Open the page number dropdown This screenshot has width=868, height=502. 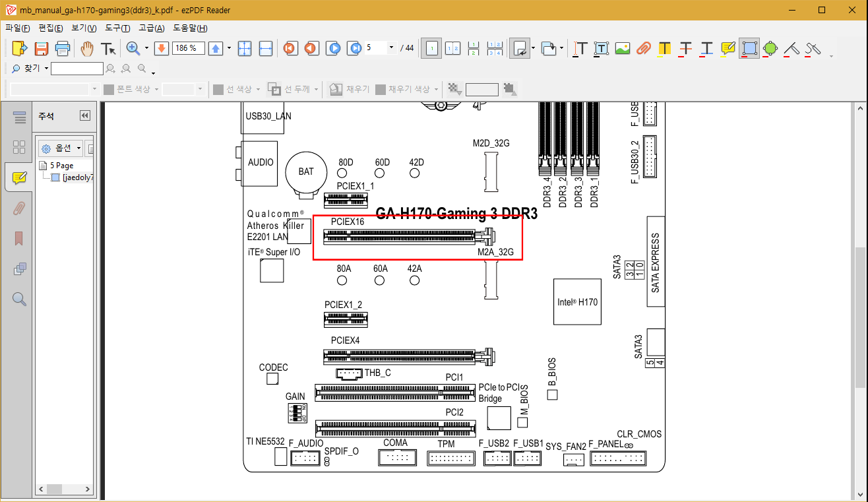pos(391,48)
